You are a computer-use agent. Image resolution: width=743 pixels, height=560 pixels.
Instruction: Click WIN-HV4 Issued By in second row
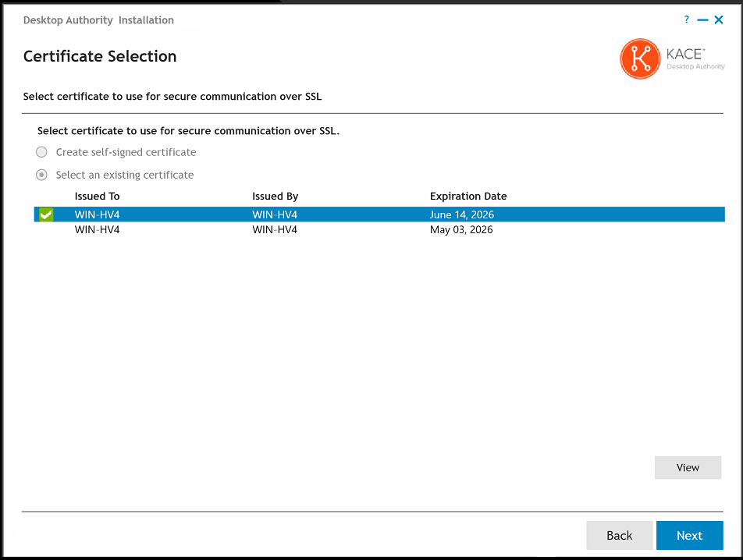pyautogui.click(x=275, y=230)
